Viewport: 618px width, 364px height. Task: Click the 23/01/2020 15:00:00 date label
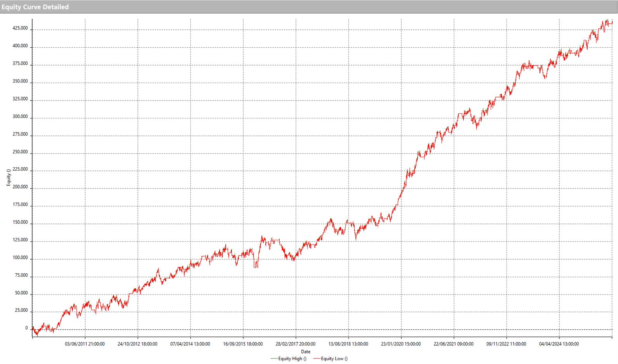[x=401, y=344]
